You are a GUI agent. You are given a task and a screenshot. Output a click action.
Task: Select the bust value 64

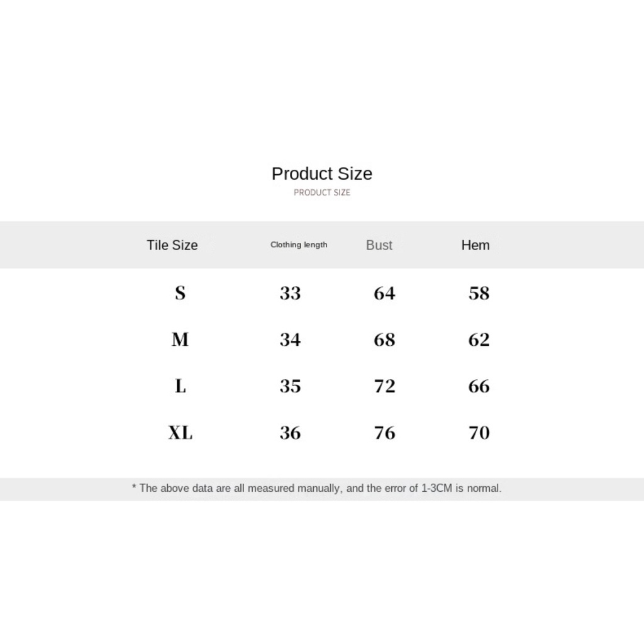tap(384, 293)
